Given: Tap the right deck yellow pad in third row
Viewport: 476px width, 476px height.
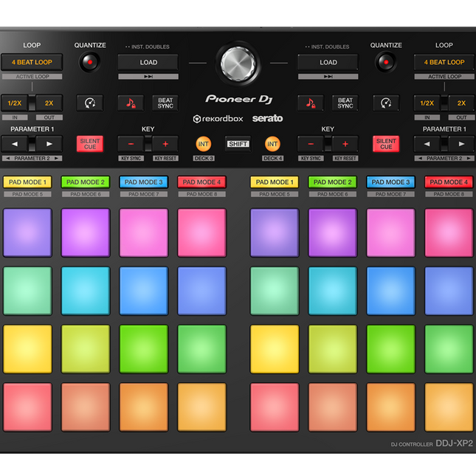Looking at the screenshot, I should (275, 349).
